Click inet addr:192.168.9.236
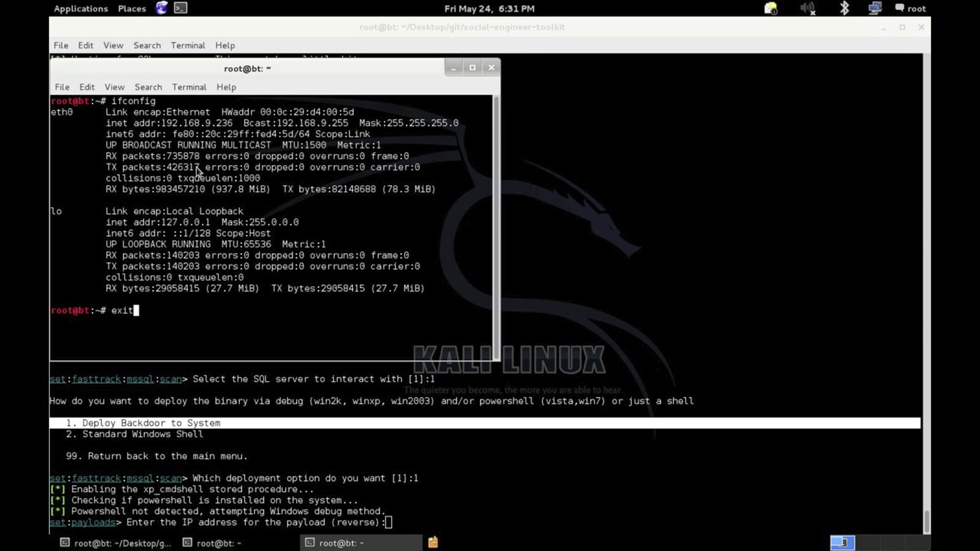Image resolution: width=980 pixels, height=551 pixels. 169,123
